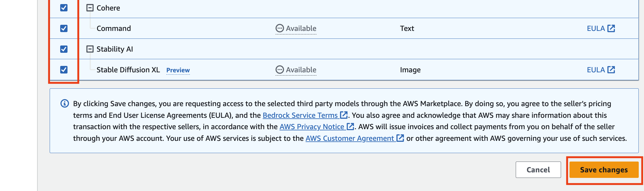Open the AWS Customer Agreement link
644x191 pixels.
(350, 138)
